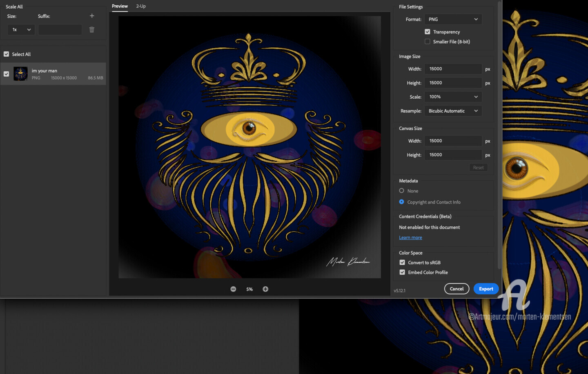Click the Image Size Height field
588x374 pixels.
point(453,83)
